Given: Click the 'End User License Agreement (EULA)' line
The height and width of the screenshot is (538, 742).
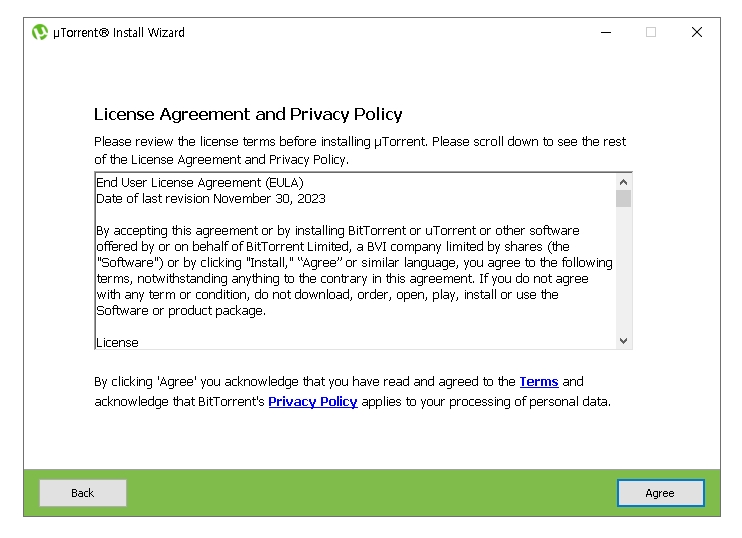Looking at the screenshot, I should click(x=200, y=183).
